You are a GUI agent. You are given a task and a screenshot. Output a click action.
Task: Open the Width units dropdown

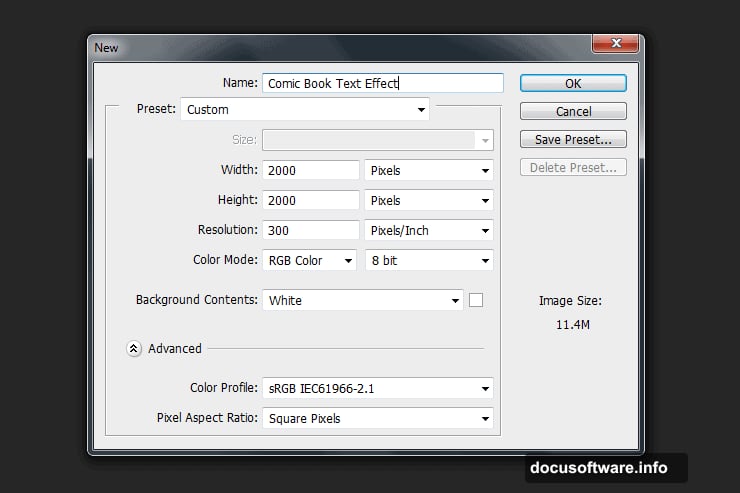coord(429,171)
